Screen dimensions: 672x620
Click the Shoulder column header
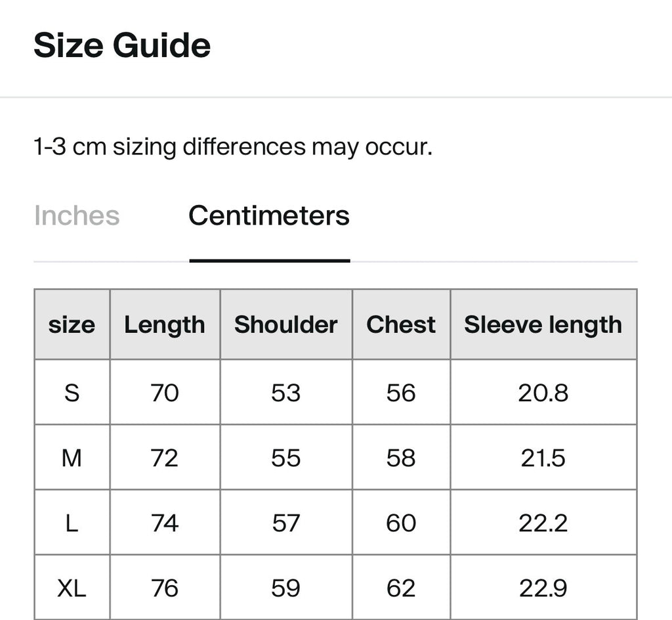pos(286,324)
